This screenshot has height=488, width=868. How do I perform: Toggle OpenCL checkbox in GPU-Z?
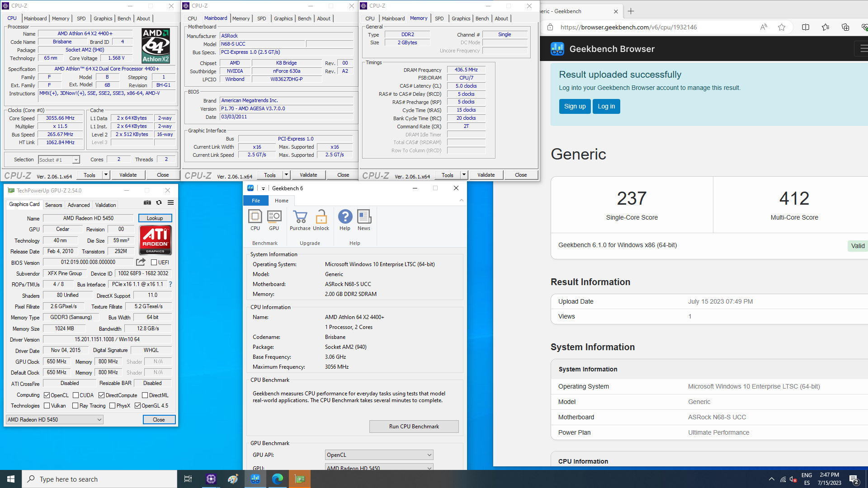[47, 395]
